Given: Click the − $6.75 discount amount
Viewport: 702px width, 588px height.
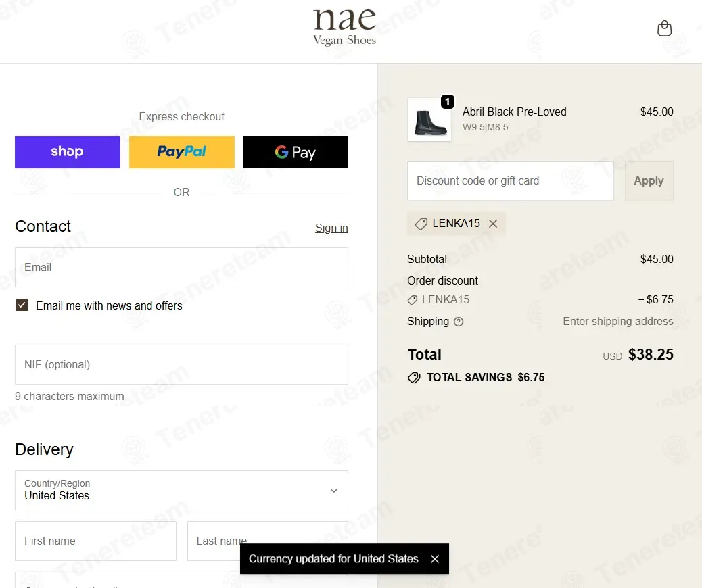Looking at the screenshot, I should (x=655, y=299).
